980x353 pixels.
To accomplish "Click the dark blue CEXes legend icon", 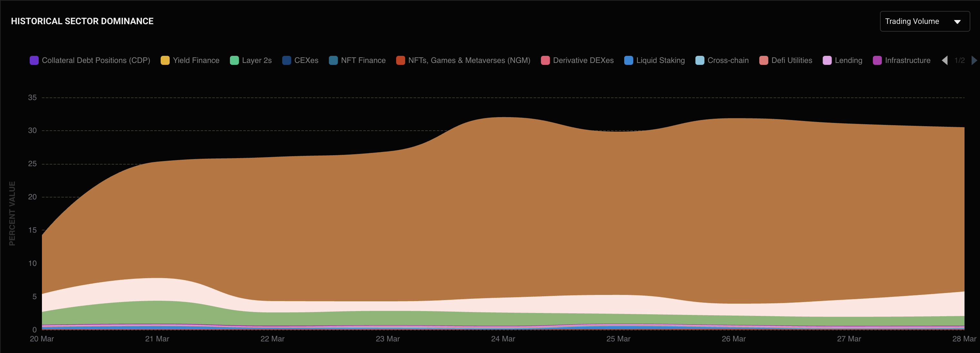I will tap(286, 60).
